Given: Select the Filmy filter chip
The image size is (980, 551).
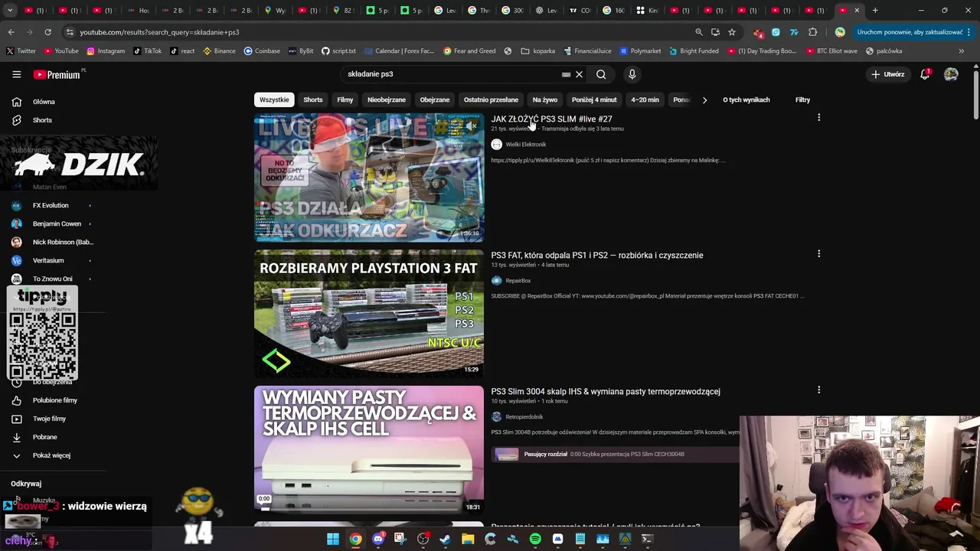Looking at the screenshot, I should [345, 99].
